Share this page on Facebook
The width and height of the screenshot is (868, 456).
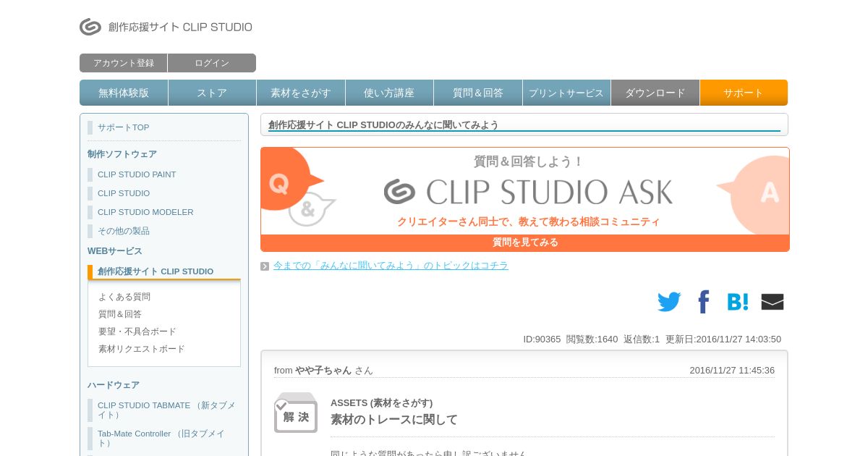703,302
